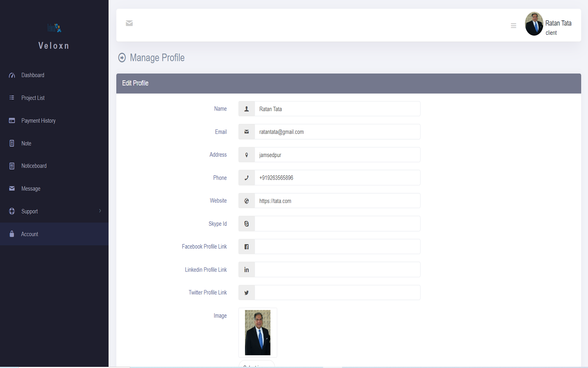Open Noticeboard from the sidebar
Viewport: 588px width, 368px height.
coord(33,166)
